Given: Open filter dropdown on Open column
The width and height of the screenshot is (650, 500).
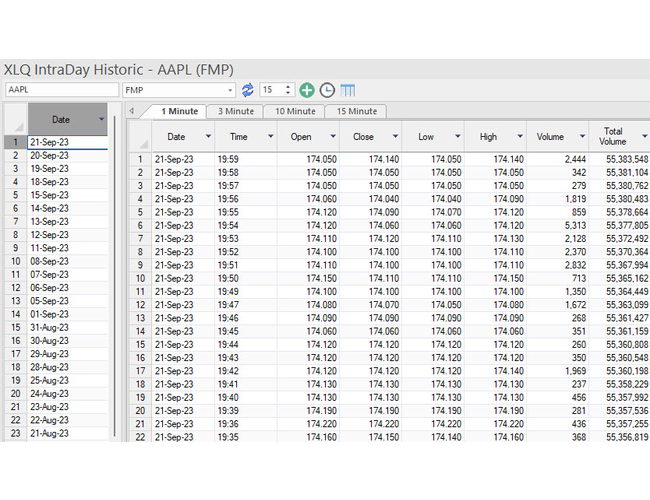Looking at the screenshot, I should coord(332,136).
